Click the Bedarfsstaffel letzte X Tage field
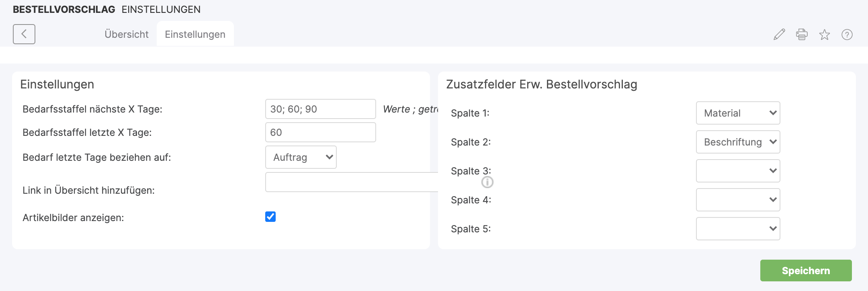868x291 pixels. 320,132
